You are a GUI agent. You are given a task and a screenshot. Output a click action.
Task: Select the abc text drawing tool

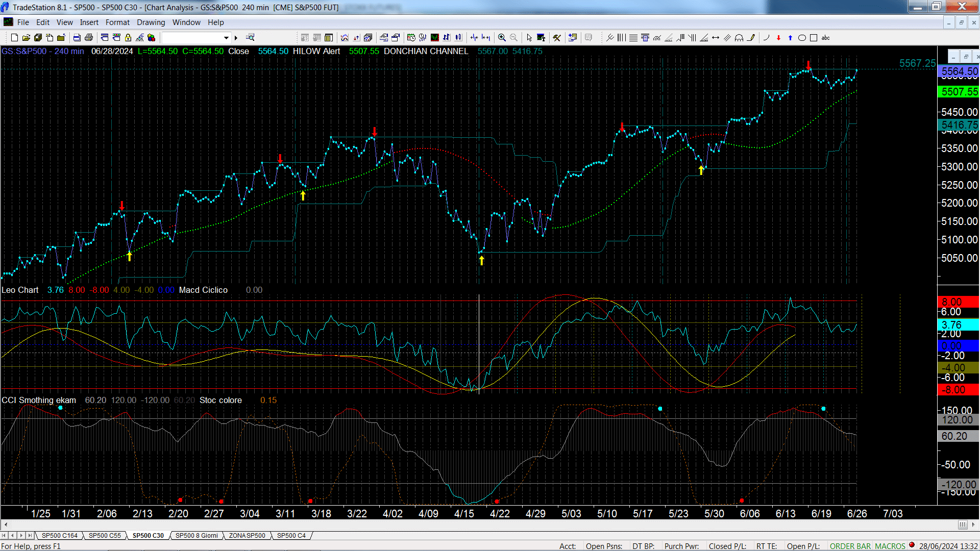(x=825, y=38)
